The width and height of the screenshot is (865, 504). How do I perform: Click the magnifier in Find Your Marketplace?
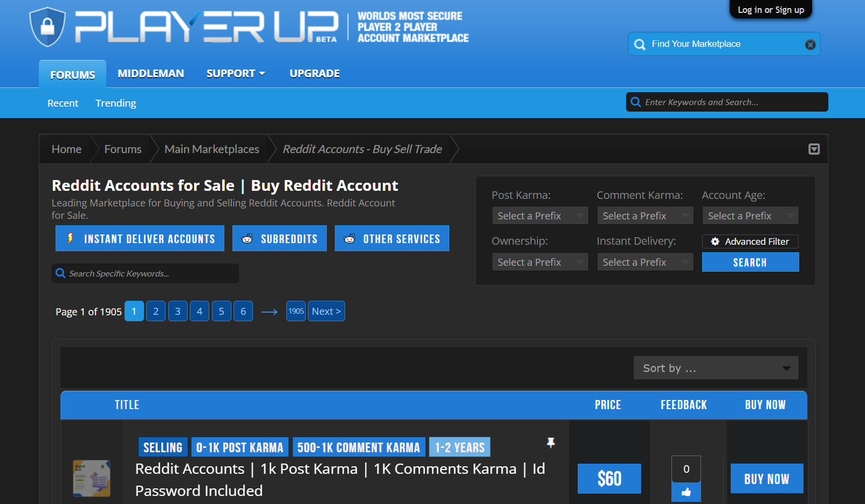[640, 44]
